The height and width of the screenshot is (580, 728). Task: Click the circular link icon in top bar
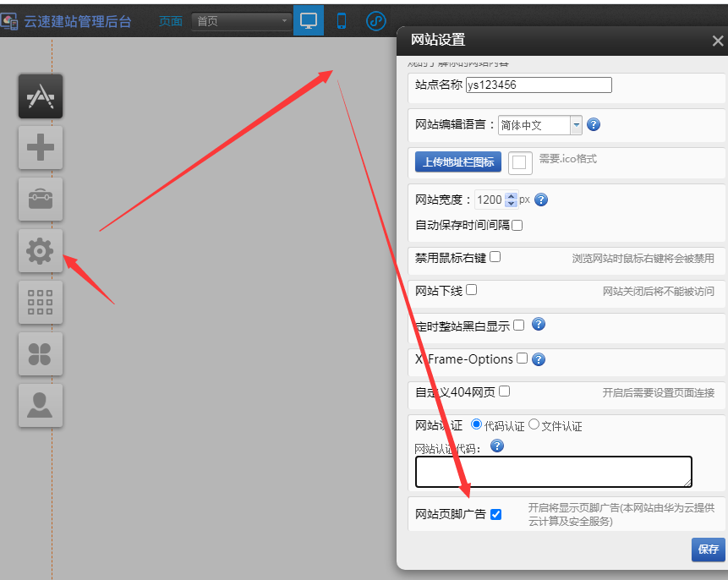pyautogui.click(x=376, y=20)
